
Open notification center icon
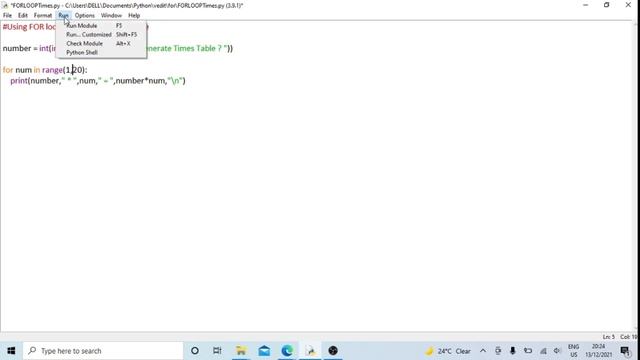(625, 351)
